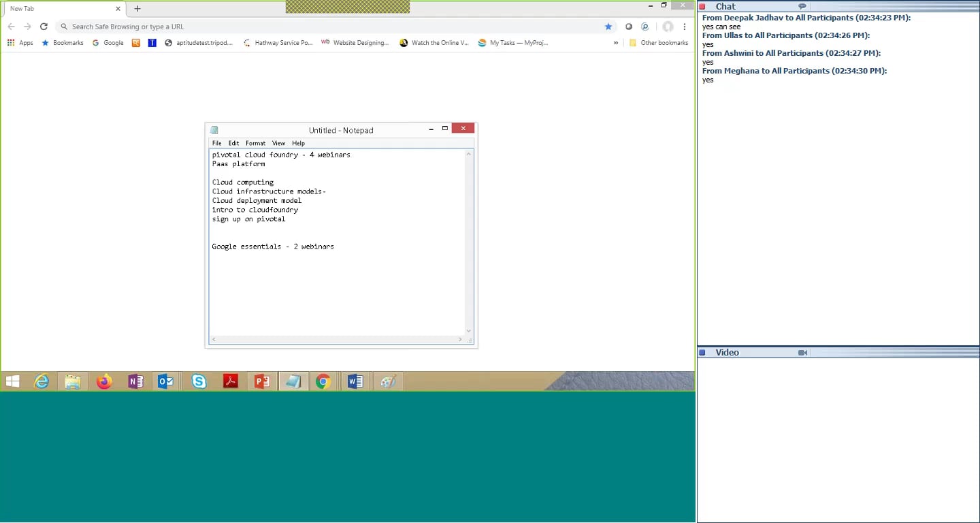Image resolution: width=980 pixels, height=523 pixels.
Task: Open a new Chrome tab with plus button
Action: point(137,9)
